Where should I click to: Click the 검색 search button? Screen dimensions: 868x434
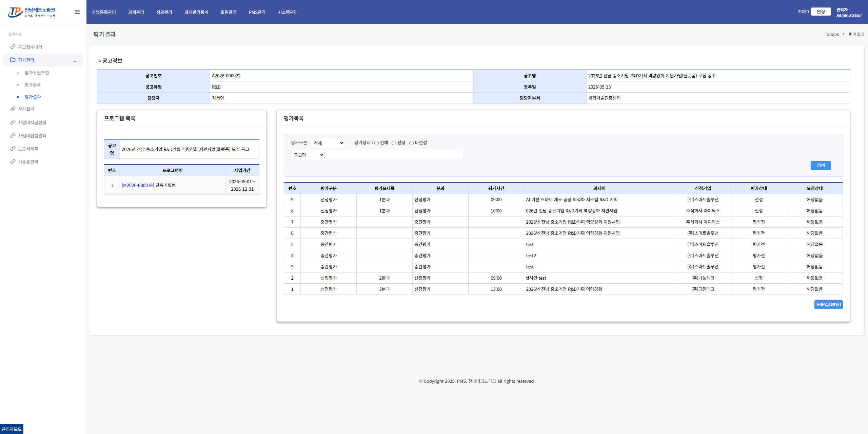(x=821, y=166)
